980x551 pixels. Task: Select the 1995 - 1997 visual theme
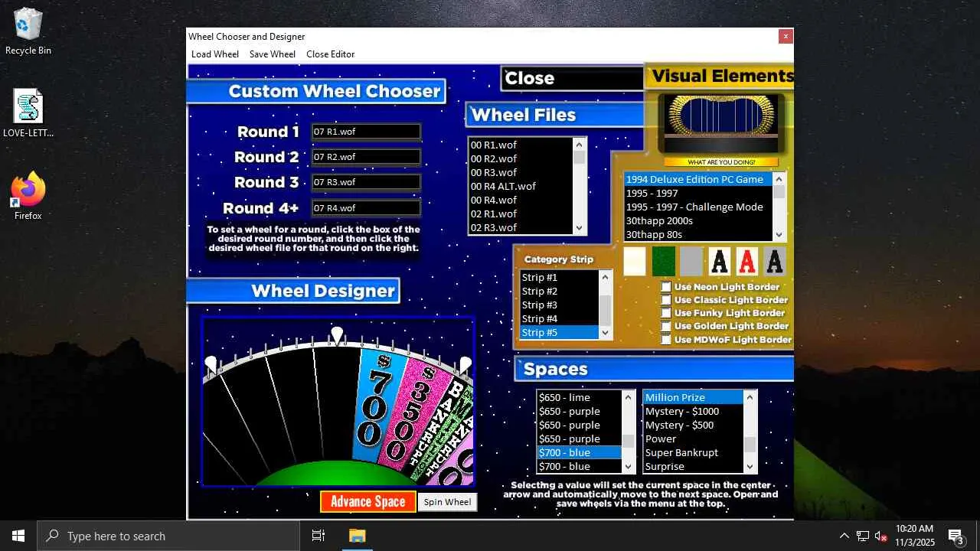(x=698, y=193)
